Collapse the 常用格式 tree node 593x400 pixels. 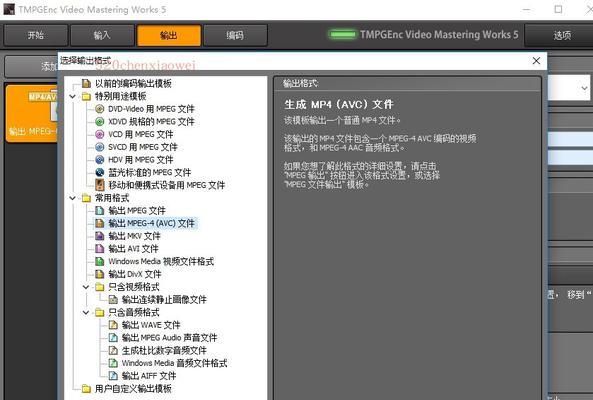73,198
